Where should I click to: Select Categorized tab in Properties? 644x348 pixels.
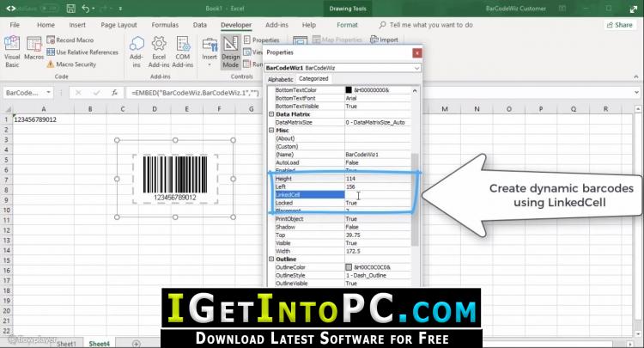coord(313,78)
